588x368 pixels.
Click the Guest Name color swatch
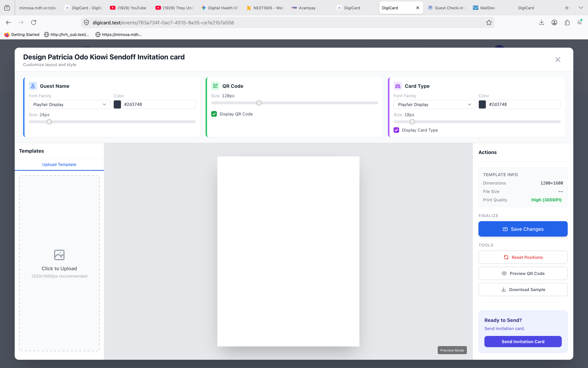[x=117, y=104]
